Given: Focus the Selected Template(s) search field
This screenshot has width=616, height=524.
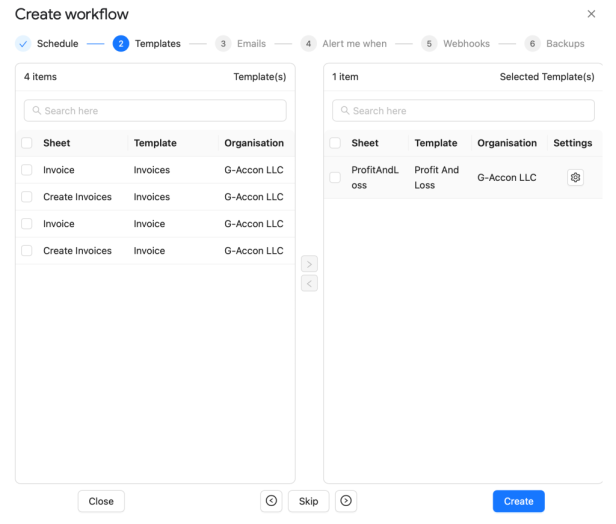Looking at the screenshot, I should [463, 111].
